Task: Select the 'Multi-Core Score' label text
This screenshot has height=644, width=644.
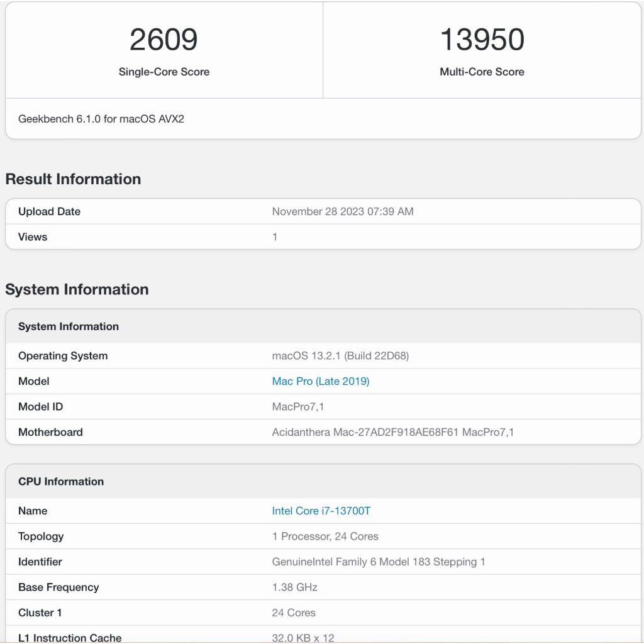Action: (482, 72)
